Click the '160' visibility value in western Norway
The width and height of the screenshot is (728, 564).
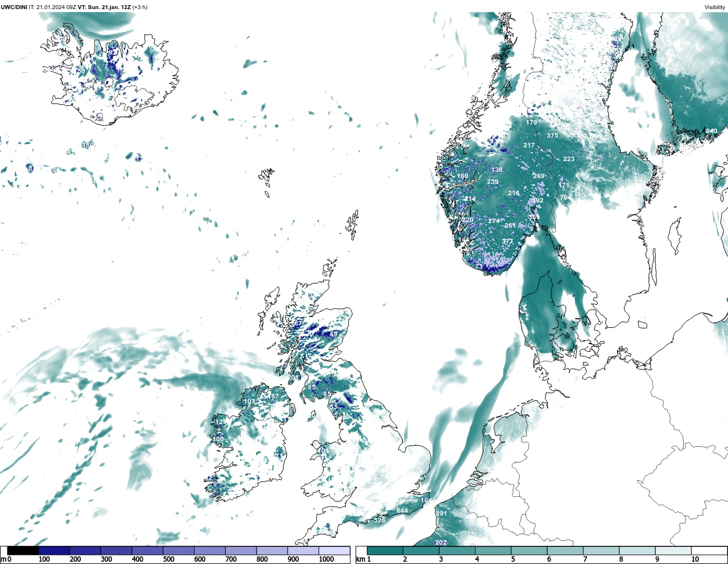coord(463,176)
